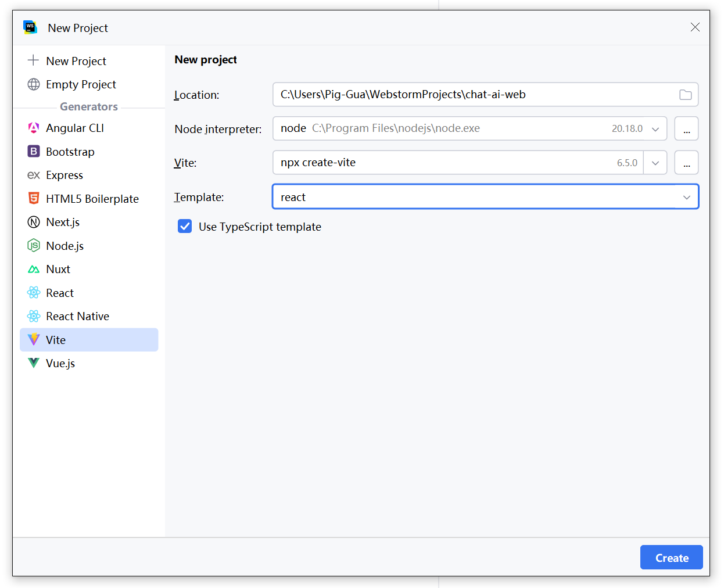The width and height of the screenshot is (724, 588).
Task: Click the 'Node interpreter:' field label
Action: [x=218, y=129]
